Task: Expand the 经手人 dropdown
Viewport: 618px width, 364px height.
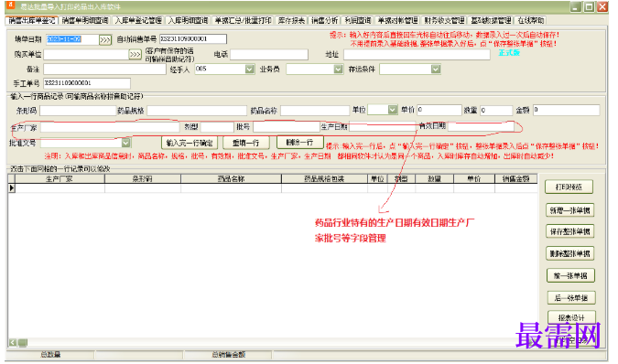Action: (x=249, y=70)
